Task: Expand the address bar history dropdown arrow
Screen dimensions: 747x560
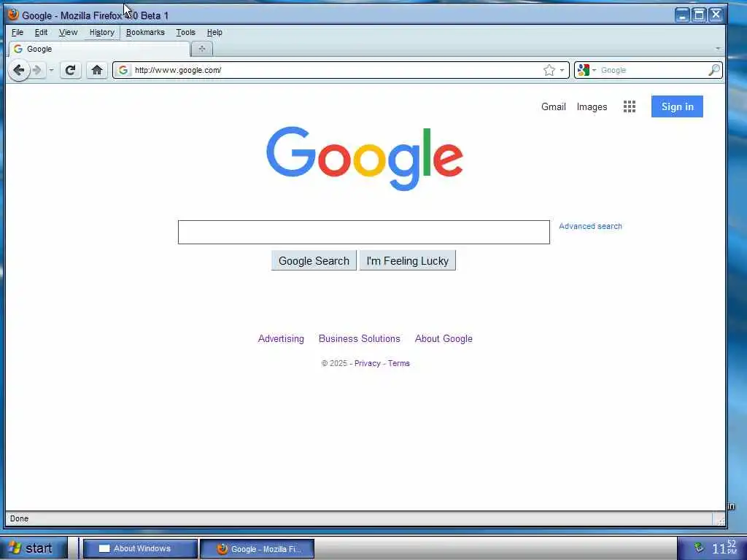Action: (562, 71)
